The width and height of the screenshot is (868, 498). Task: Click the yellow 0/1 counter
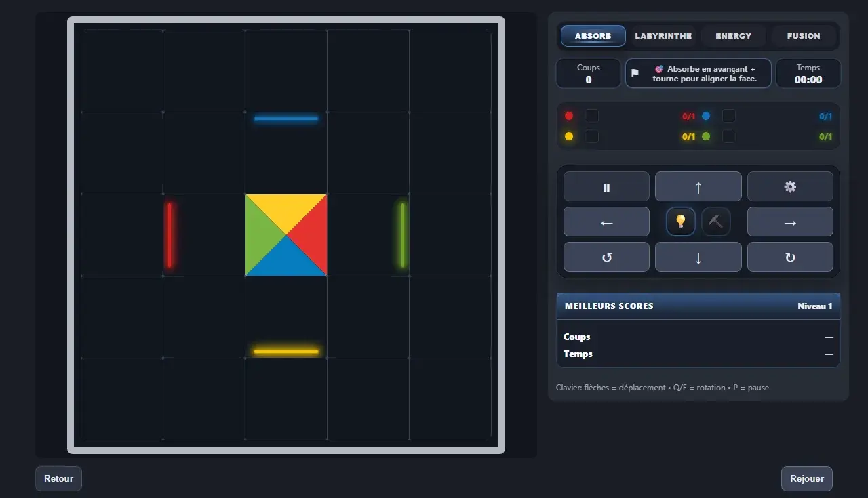coord(689,137)
